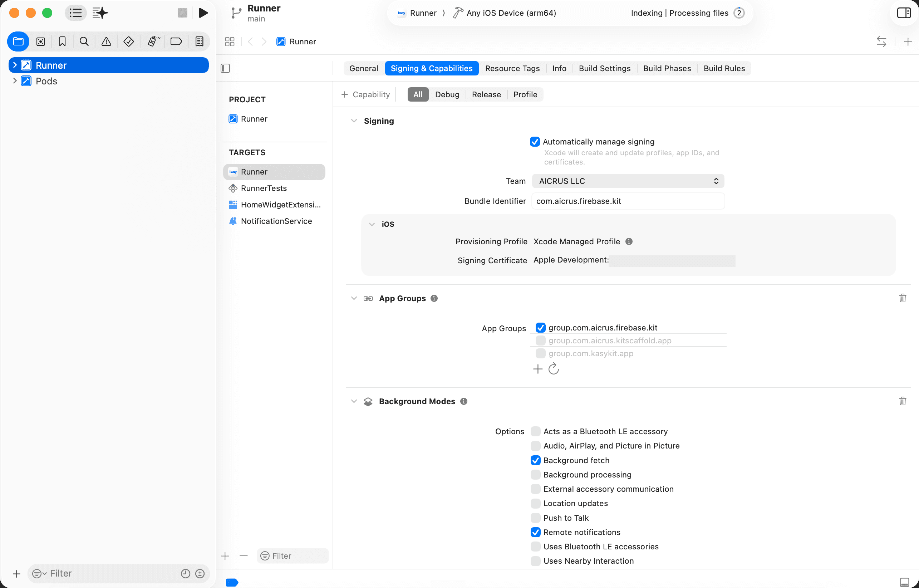Open the source control navigator
919x588 pixels.
click(x=40, y=41)
